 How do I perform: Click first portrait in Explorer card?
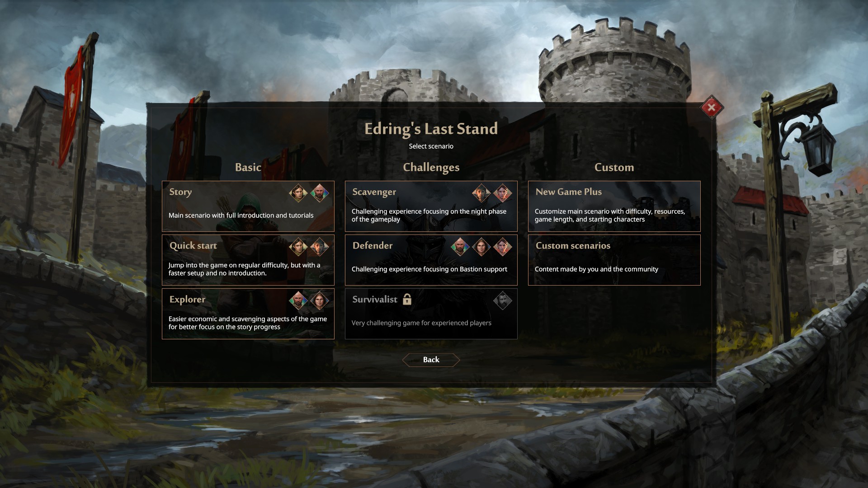pos(298,301)
